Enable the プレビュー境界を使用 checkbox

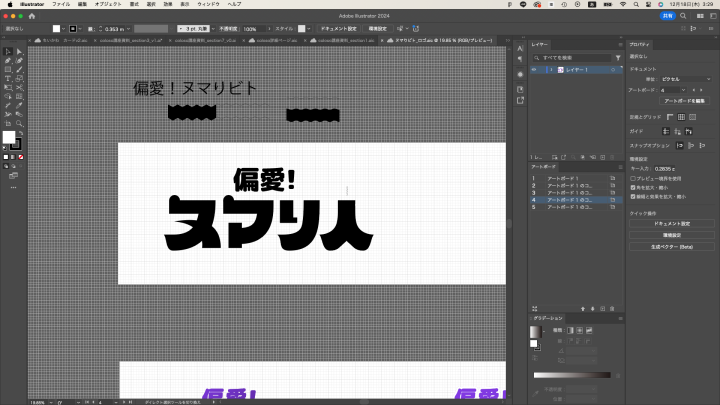click(x=633, y=179)
